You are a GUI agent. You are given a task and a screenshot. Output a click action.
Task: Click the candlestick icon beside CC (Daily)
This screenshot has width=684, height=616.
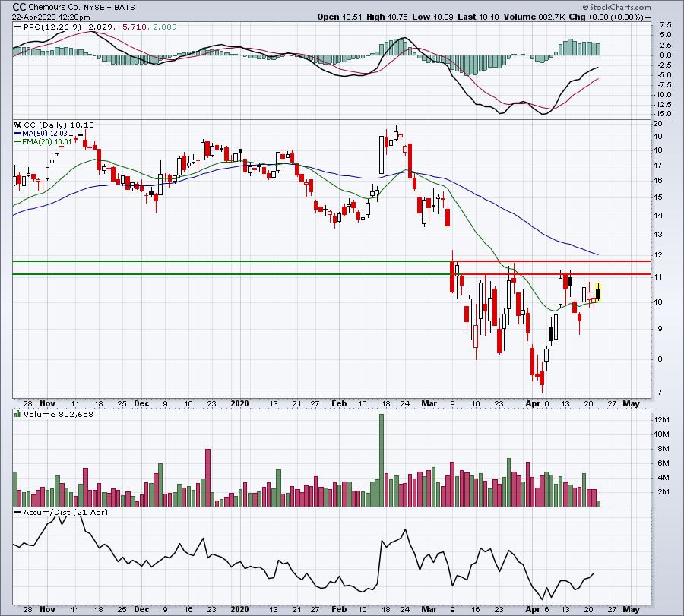(18, 125)
